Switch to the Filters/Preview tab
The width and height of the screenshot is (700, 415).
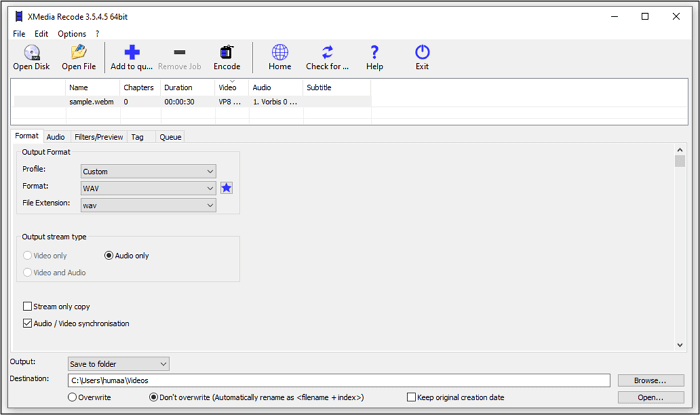pos(98,137)
